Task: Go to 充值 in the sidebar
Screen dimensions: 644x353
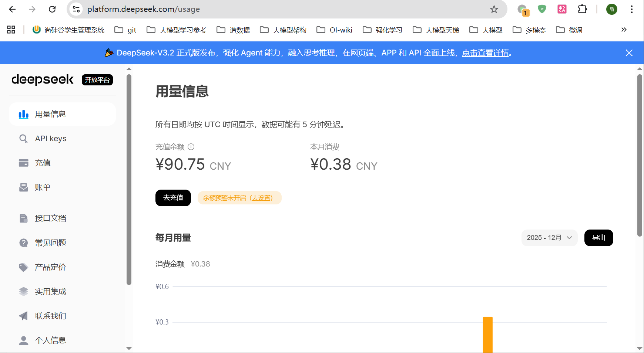Action: 62,163
